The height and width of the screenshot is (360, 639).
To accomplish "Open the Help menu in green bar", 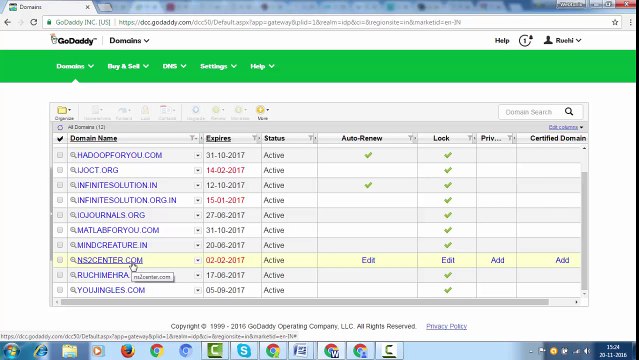I will tap(262, 66).
